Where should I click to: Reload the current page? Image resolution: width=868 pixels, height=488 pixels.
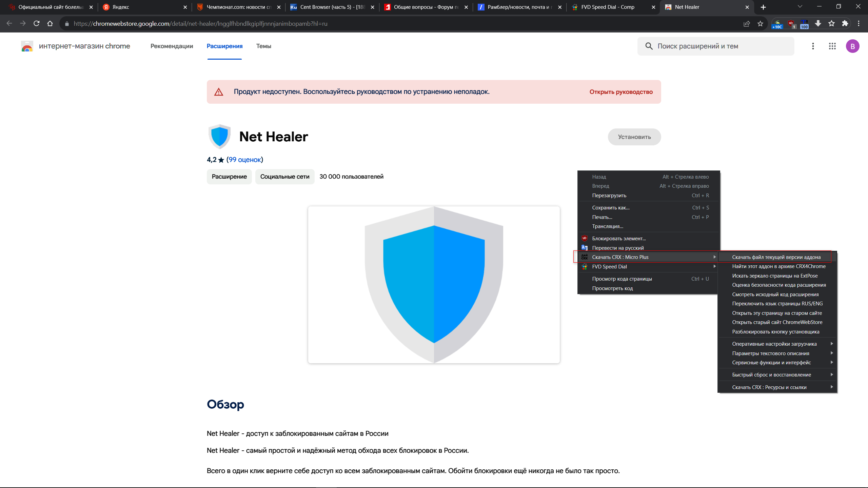[37, 23]
